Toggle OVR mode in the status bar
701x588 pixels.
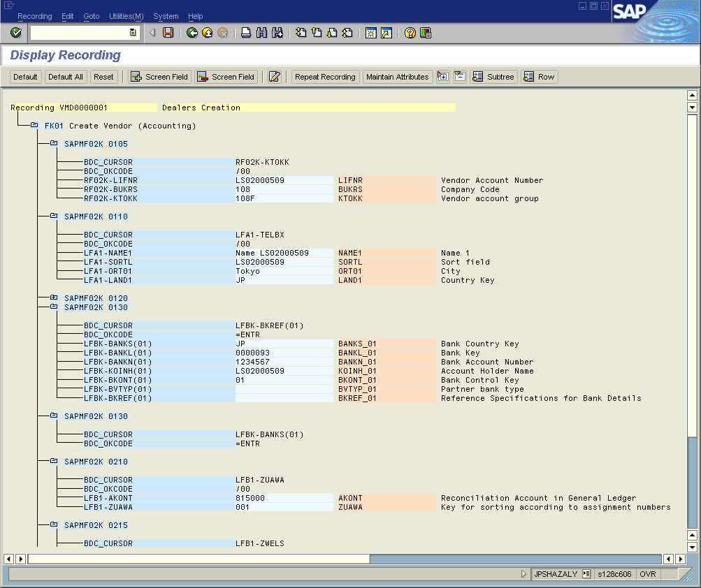(647, 573)
